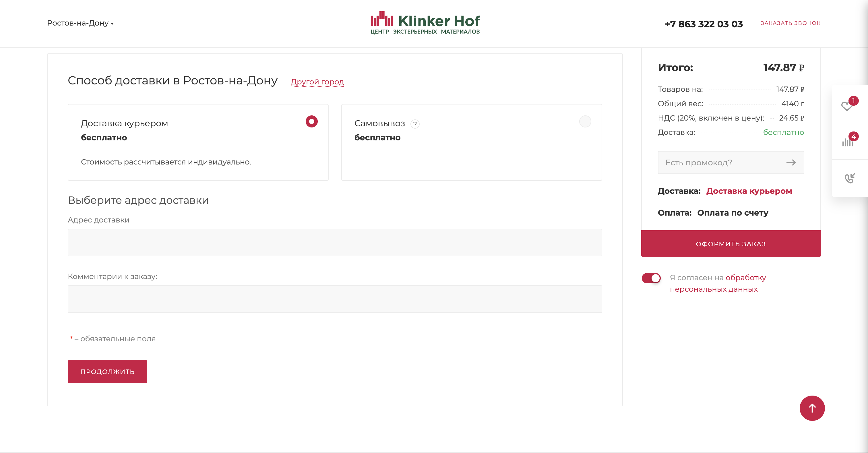Click the scroll-to-top arrow button
The width and height of the screenshot is (868, 453).
pyautogui.click(x=812, y=408)
